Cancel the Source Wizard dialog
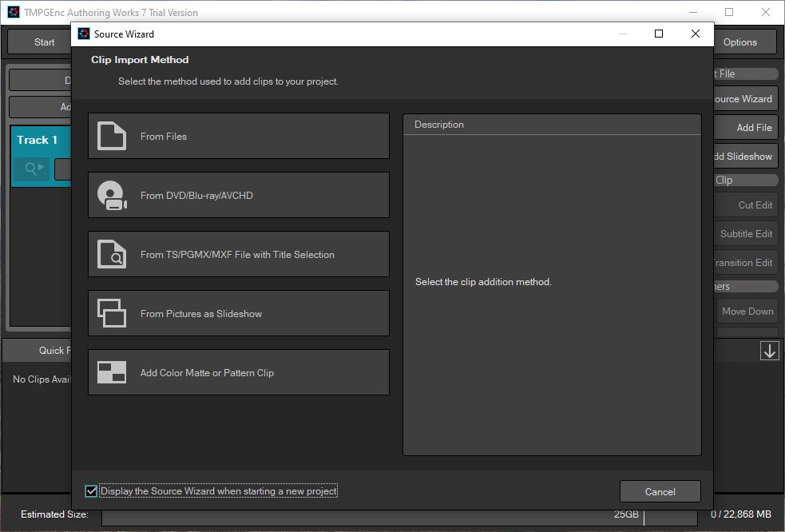This screenshot has width=785, height=532. coord(660,491)
